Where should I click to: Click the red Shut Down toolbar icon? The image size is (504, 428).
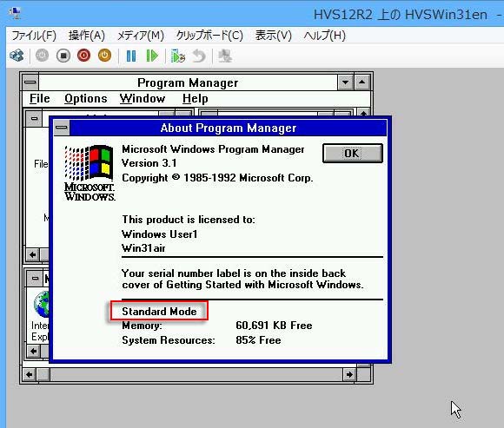84,56
